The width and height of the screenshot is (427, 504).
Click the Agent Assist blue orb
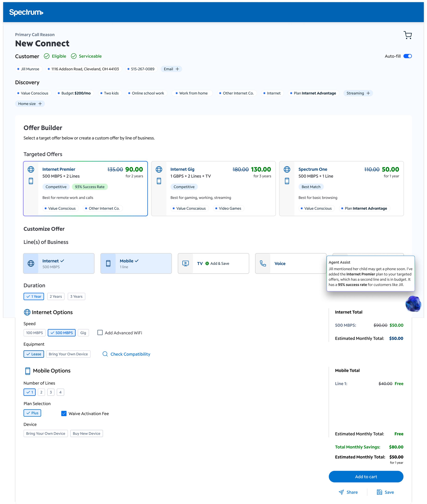coord(413,304)
